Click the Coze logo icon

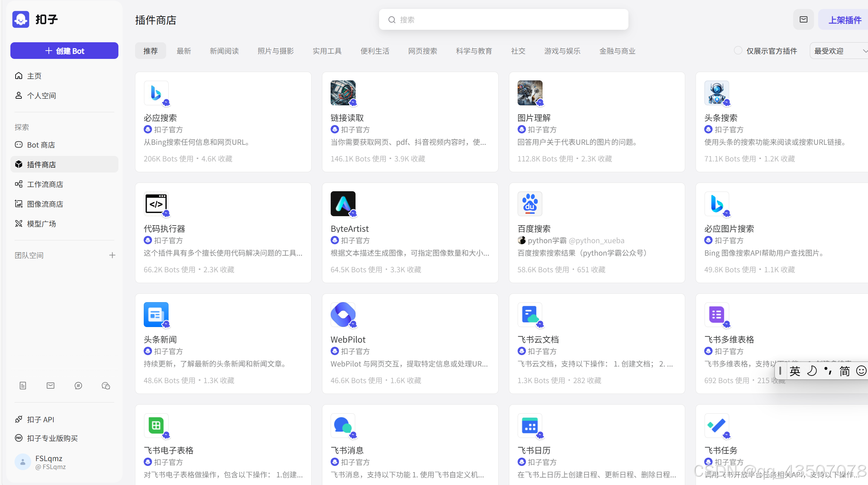[x=21, y=19]
